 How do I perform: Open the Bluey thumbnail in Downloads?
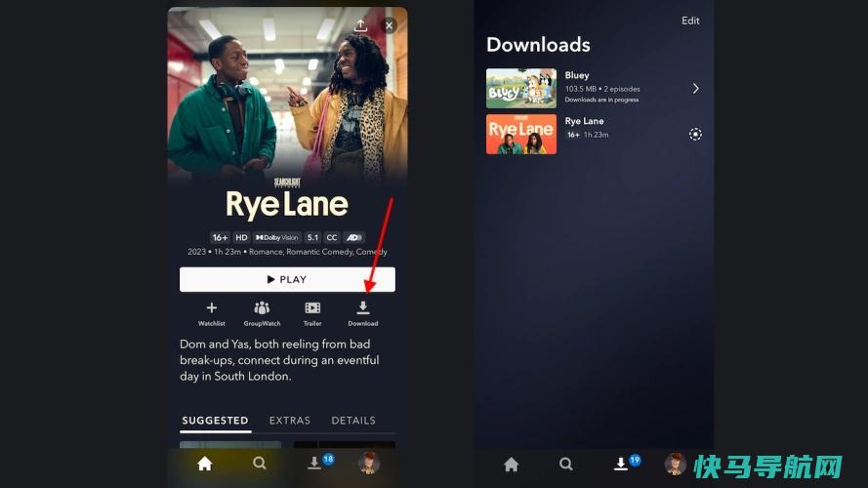pos(521,89)
